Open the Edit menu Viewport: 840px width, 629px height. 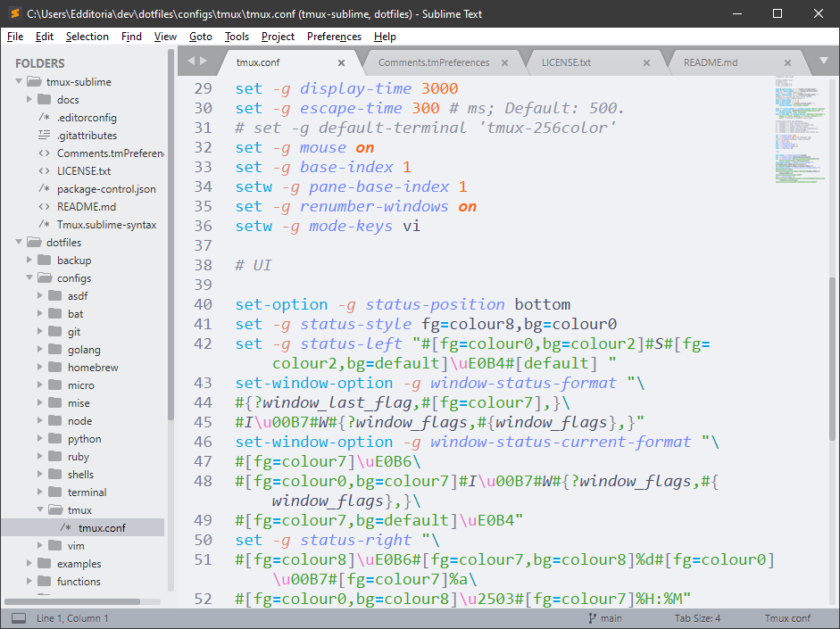(x=45, y=37)
